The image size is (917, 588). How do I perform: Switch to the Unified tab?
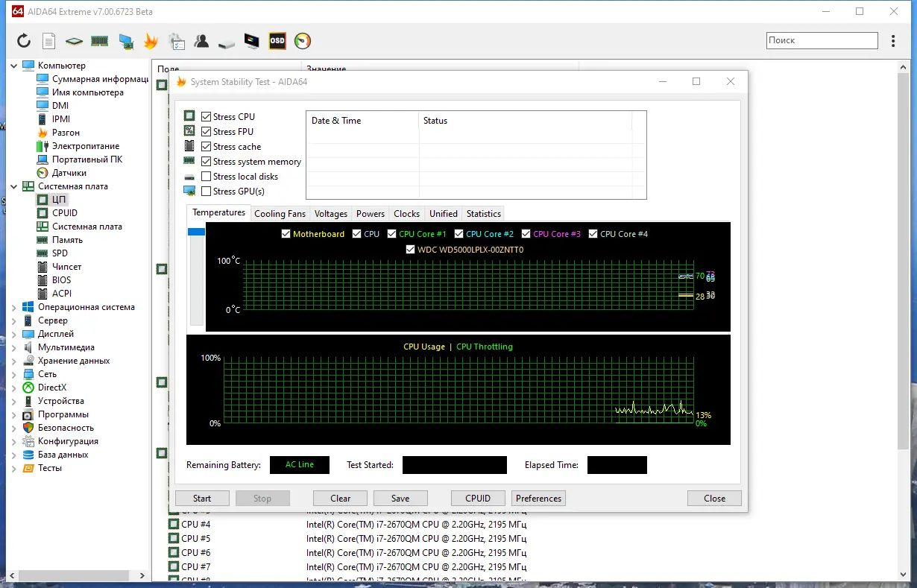(444, 214)
